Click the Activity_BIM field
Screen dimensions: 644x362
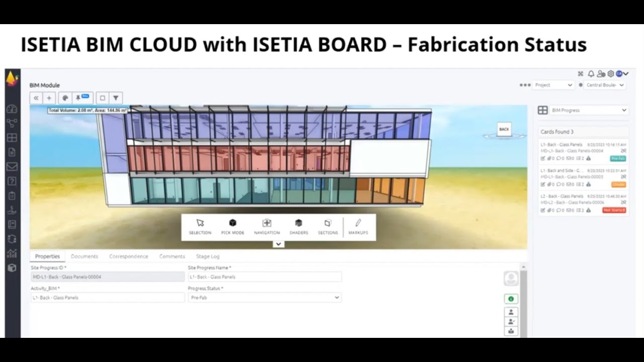pyautogui.click(x=108, y=298)
